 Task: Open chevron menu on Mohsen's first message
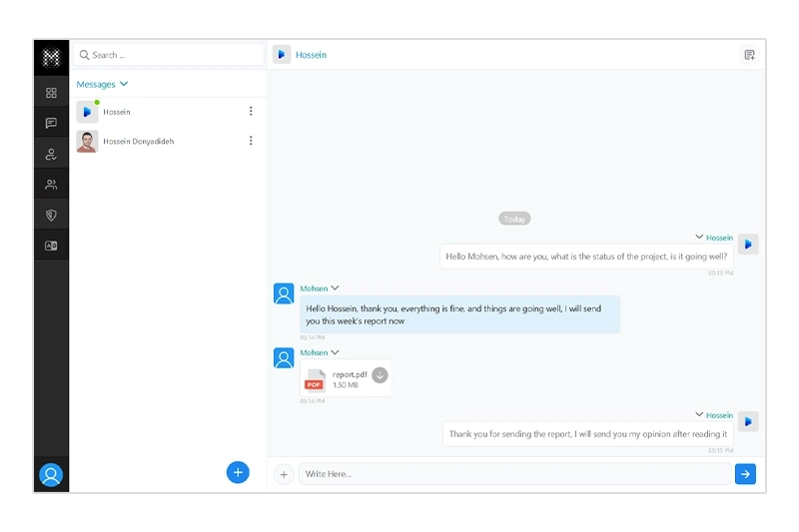tap(335, 288)
